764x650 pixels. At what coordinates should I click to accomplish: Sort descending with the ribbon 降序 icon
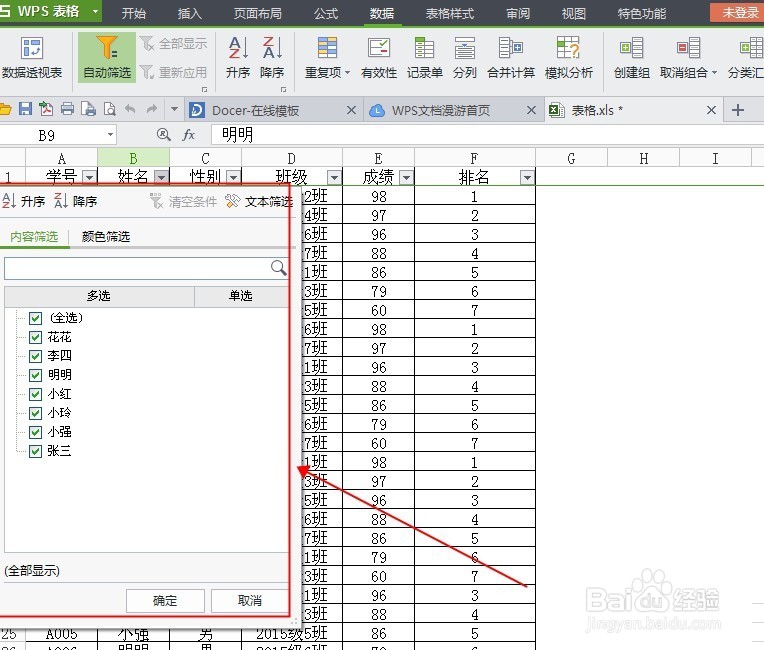(x=272, y=57)
